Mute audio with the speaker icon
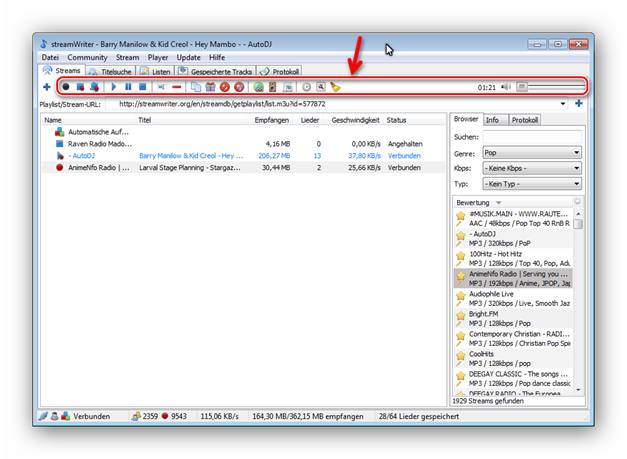The image size is (627, 459). pyautogui.click(x=506, y=87)
